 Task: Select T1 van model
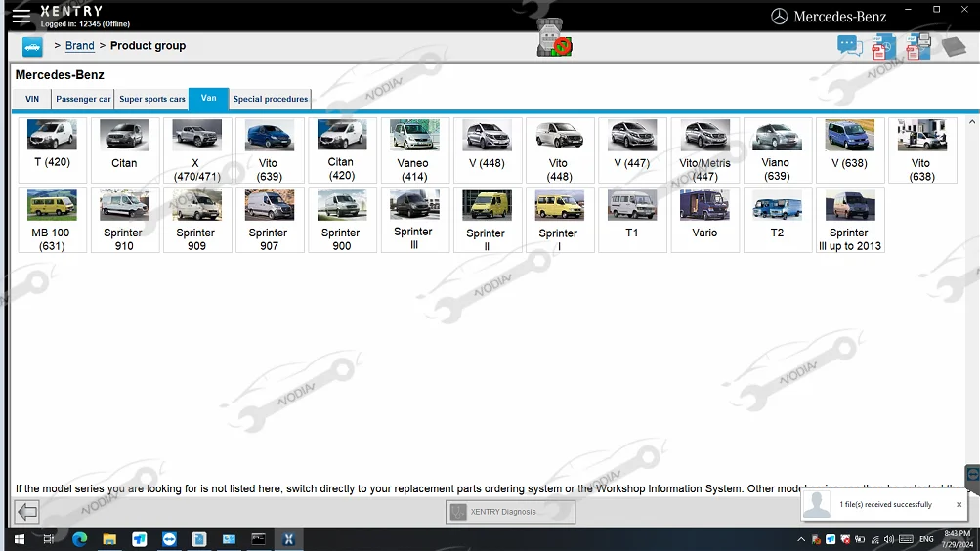tap(632, 220)
